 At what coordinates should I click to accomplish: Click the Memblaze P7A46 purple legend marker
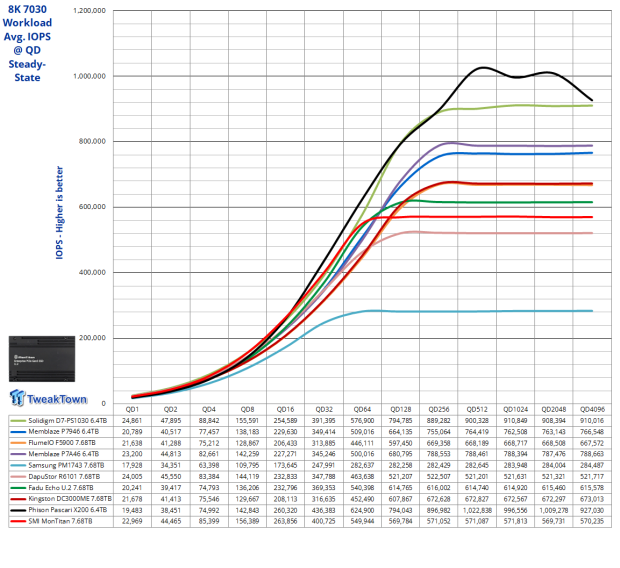pos(18,454)
